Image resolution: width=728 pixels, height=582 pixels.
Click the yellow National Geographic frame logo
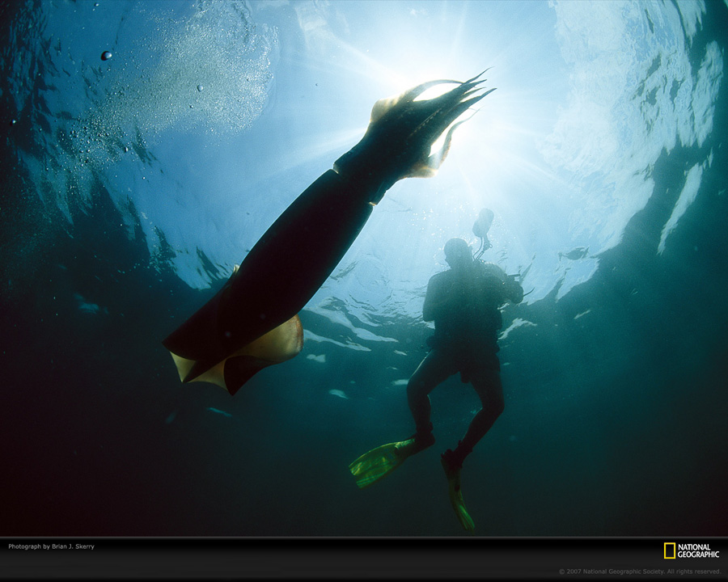(x=669, y=550)
